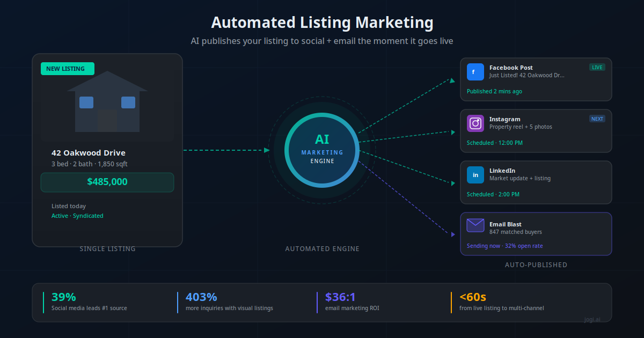
Task: Click 'Published 2 mins ago' status
Action: pyautogui.click(x=494, y=91)
